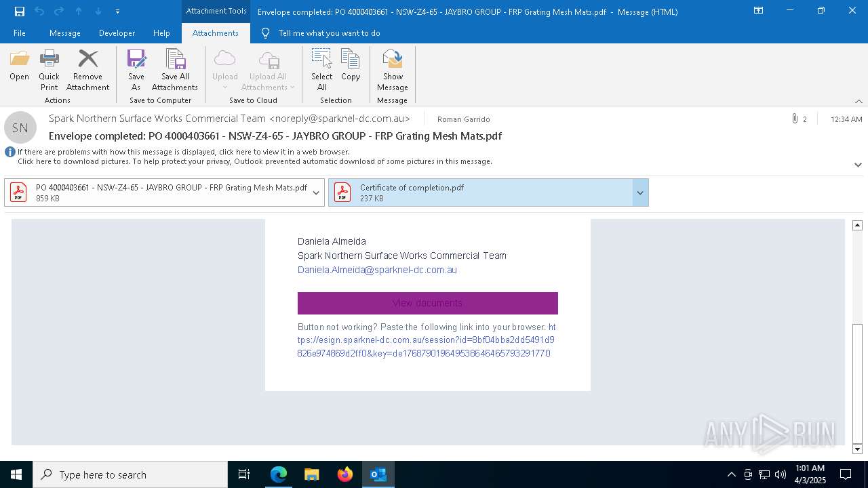Open the esign.sparknel-dc.com.au session link
The width and height of the screenshot is (868, 488).
click(426, 340)
